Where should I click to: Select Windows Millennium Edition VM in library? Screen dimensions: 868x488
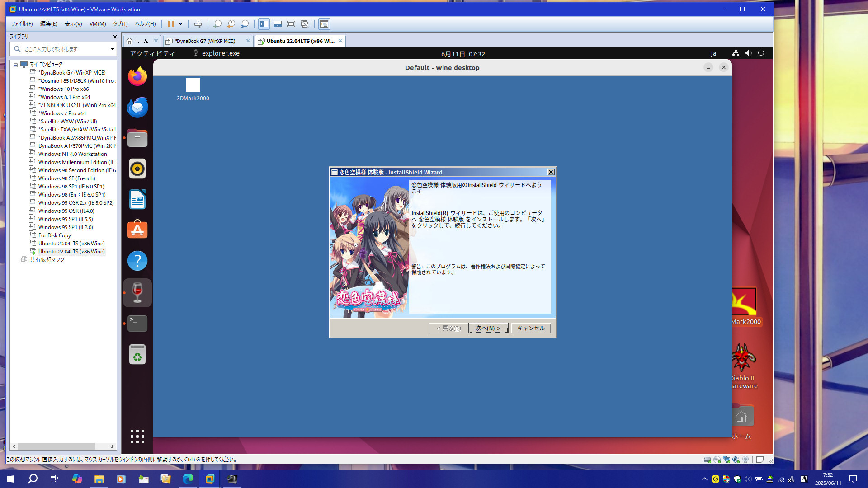click(72, 162)
